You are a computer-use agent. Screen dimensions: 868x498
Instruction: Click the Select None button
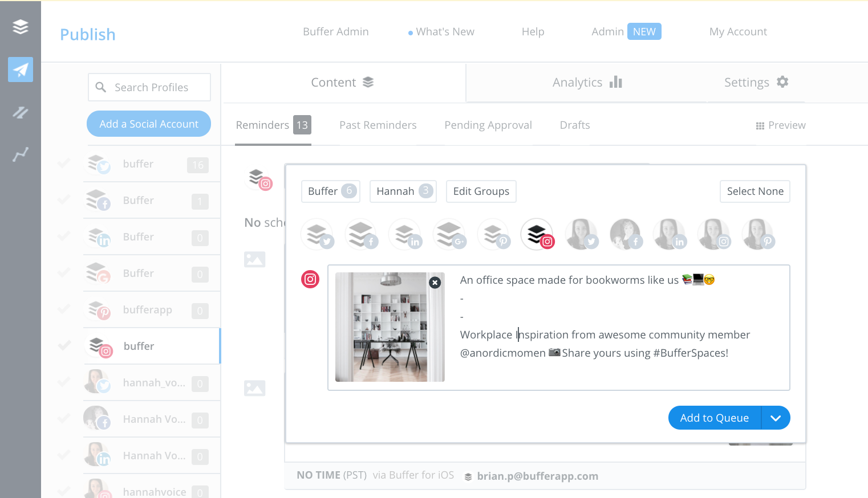[755, 191]
